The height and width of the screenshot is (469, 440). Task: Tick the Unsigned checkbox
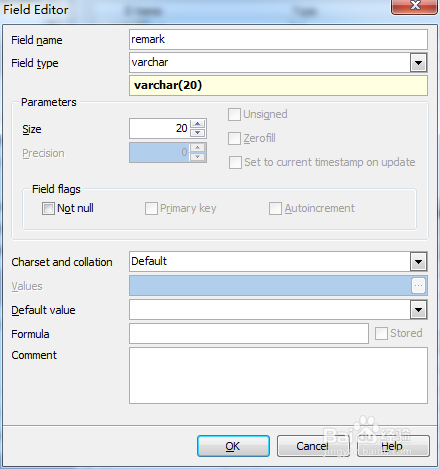pos(234,114)
